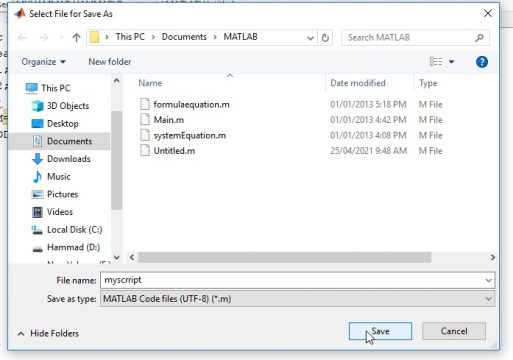Select Pictures in navigation pane
Screen dimensions: 513x360
(x=62, y=194)
